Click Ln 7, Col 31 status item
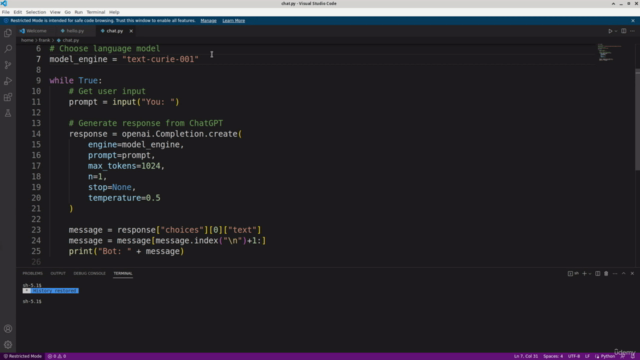 pos(526,356)
